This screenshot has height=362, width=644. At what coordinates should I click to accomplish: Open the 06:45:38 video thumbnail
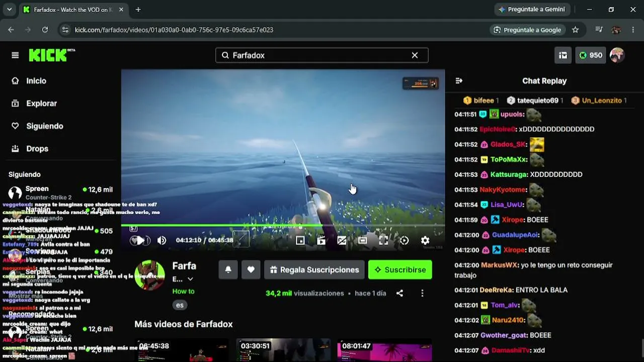(182, 350)
